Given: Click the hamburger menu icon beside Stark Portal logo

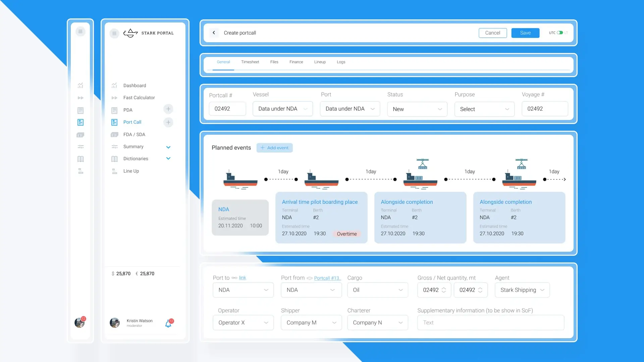Looking at the screenshot, I should click(114, 33).
